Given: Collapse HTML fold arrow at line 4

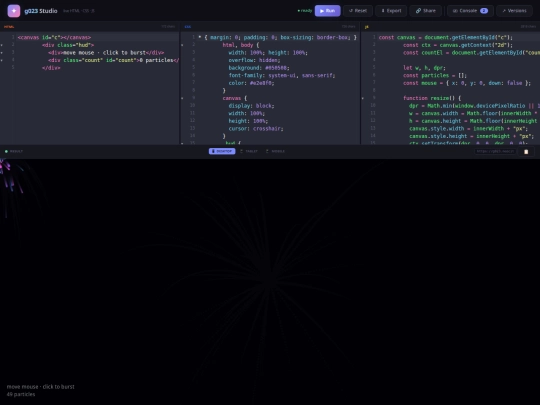Looking at the screenshot, I should [x=2, y=60].
